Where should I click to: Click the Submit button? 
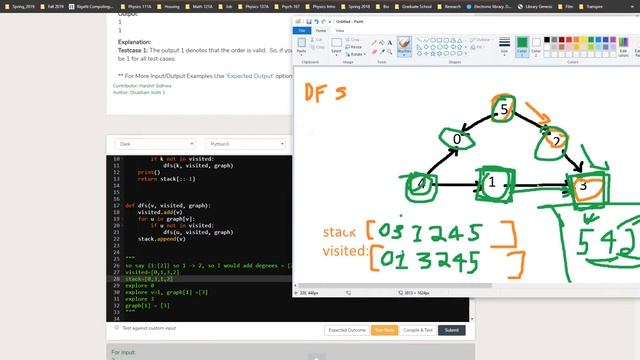[451, 330]
